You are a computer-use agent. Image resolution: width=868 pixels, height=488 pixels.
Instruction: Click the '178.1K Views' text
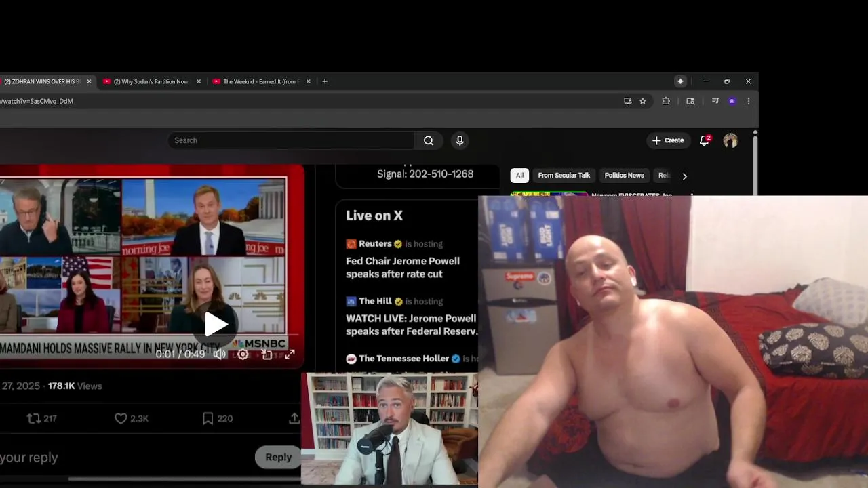coord(75,386)
